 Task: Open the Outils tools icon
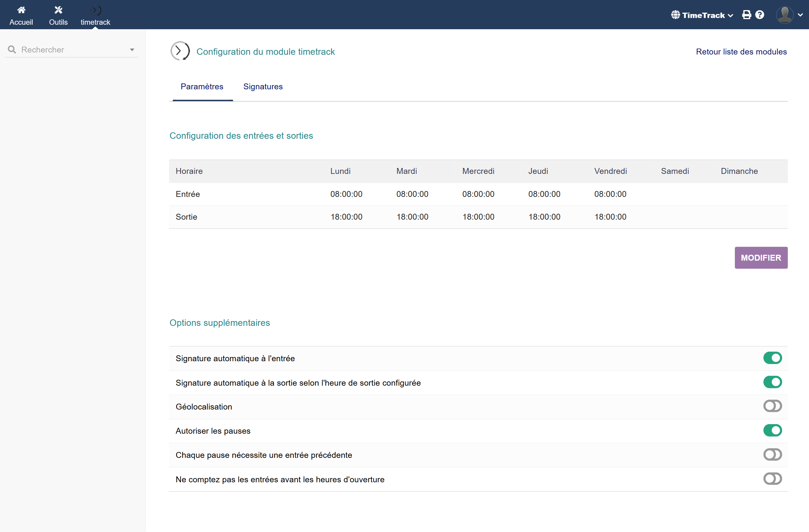pos(58,10)
